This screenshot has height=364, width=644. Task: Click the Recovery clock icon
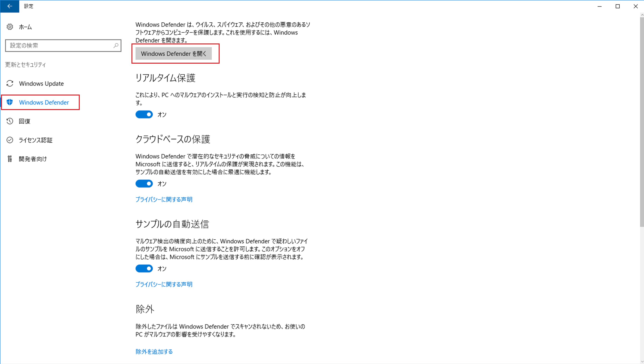10,121
